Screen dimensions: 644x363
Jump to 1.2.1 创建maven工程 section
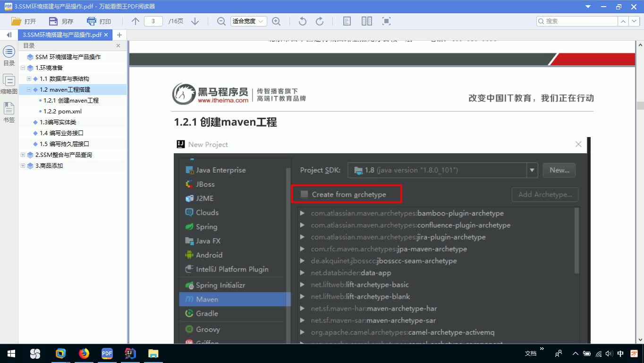pos(71,100)
